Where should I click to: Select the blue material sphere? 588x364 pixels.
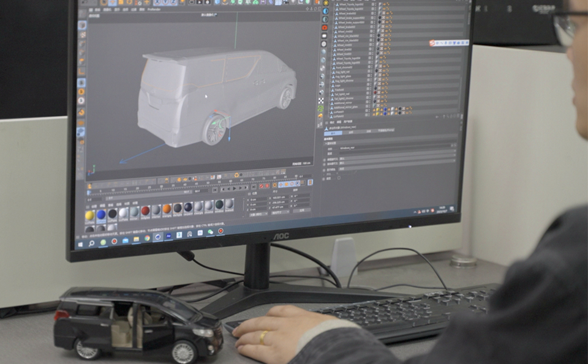coord(101,215)
